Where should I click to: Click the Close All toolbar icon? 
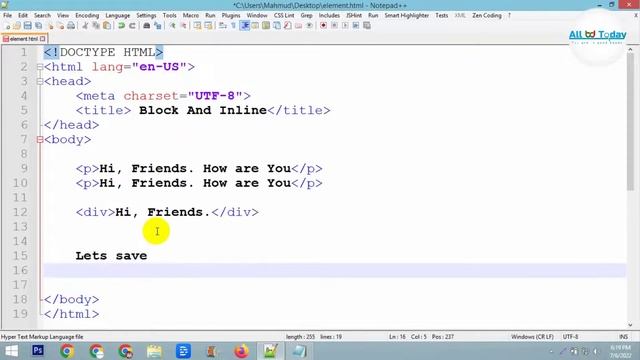(x=60, y=26)
